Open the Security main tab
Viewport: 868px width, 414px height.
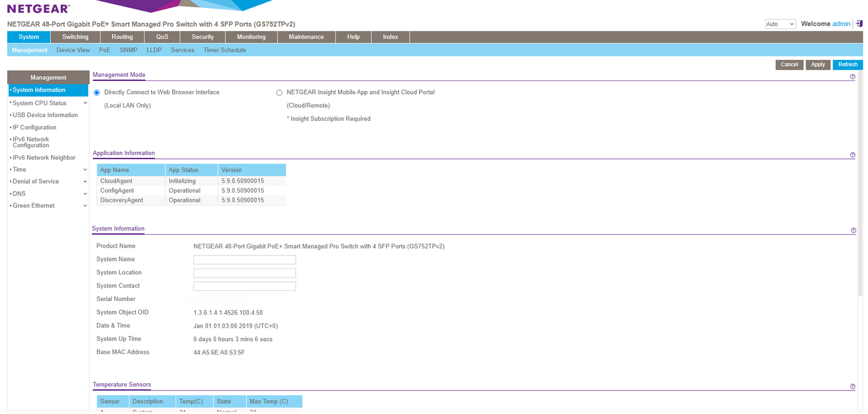coord(202,37)
